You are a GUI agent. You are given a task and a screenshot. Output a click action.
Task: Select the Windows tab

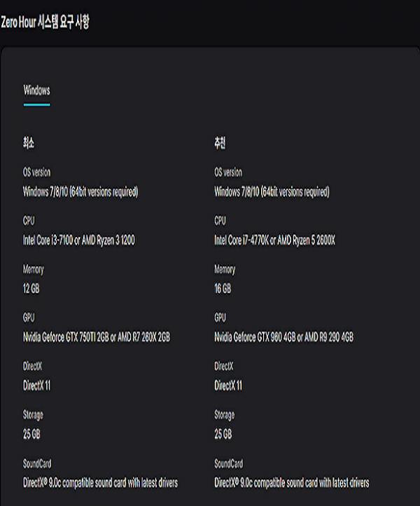[x=36, y=90]
